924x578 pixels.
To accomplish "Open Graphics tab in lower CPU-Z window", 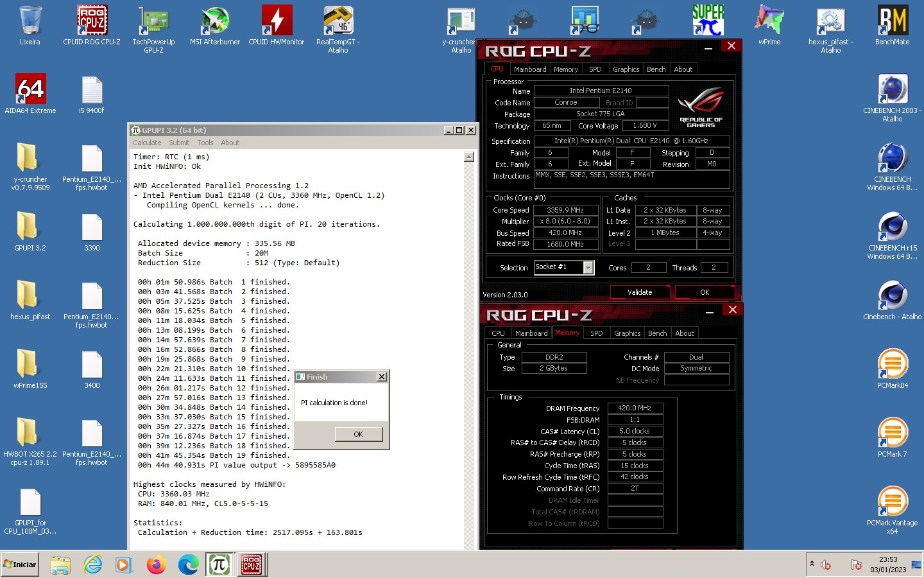I will click(x=627, y=333).
